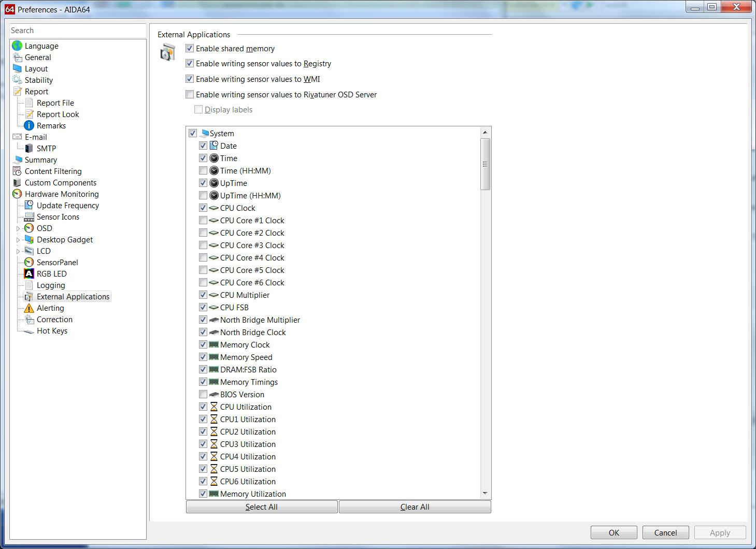The height and width of the screenshot is (549, 756).
Task: Click the sensor list scrollbar thumb
Action: (x=485, y=164)
